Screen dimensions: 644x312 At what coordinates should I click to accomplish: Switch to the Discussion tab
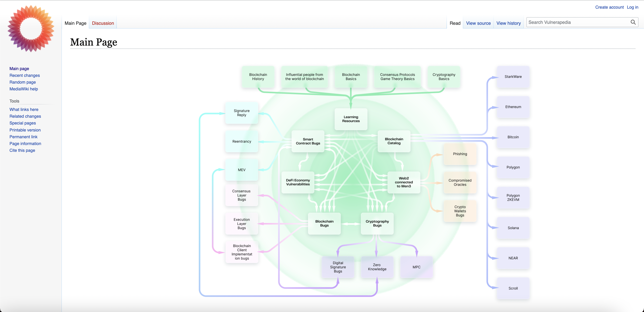click(x=103, y=23)
